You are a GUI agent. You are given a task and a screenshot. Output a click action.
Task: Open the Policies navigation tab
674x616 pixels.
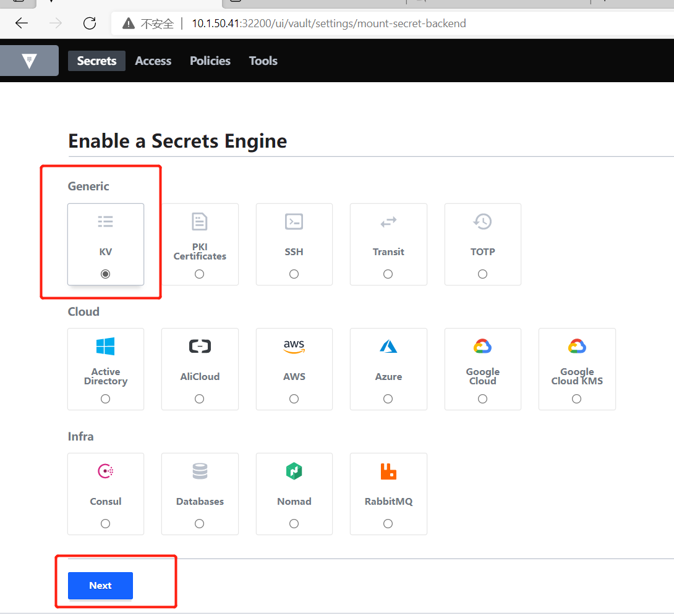(x=210, y=61)
